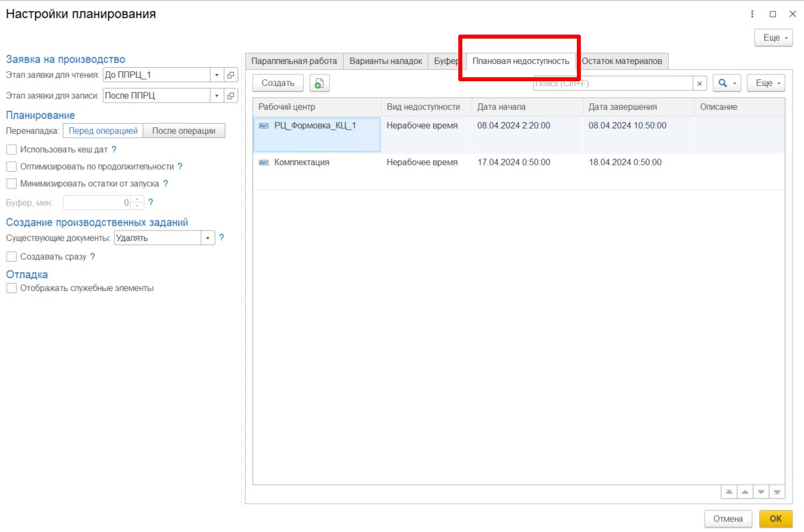Screen dimensions: 804x532
Task: Toggle Оптимизировать по продолжительности checkbox
Action: coord(11,166)
